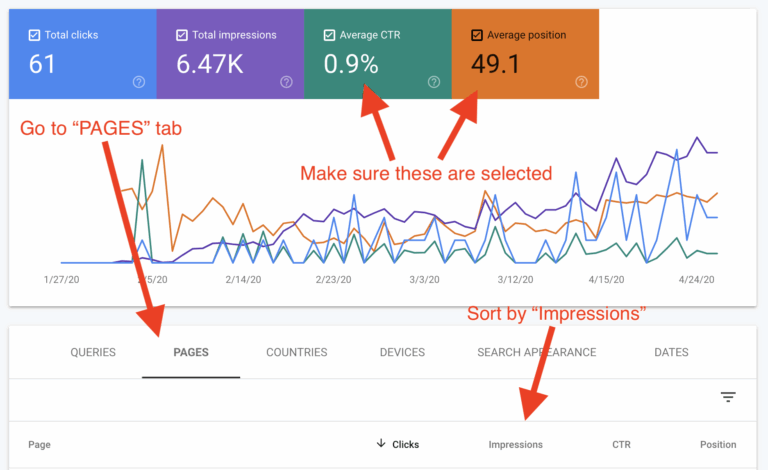Click the 6.47K impressions value
The height and width of the screenshot is (470, 768).
tap(210, 64)
